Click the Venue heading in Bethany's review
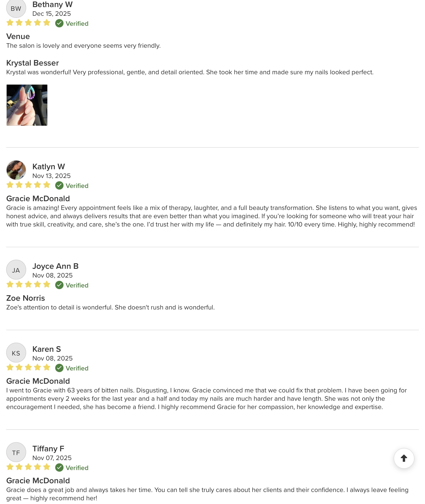The width and height of the screenshot is (425, 504). click(x=18, y=36)
